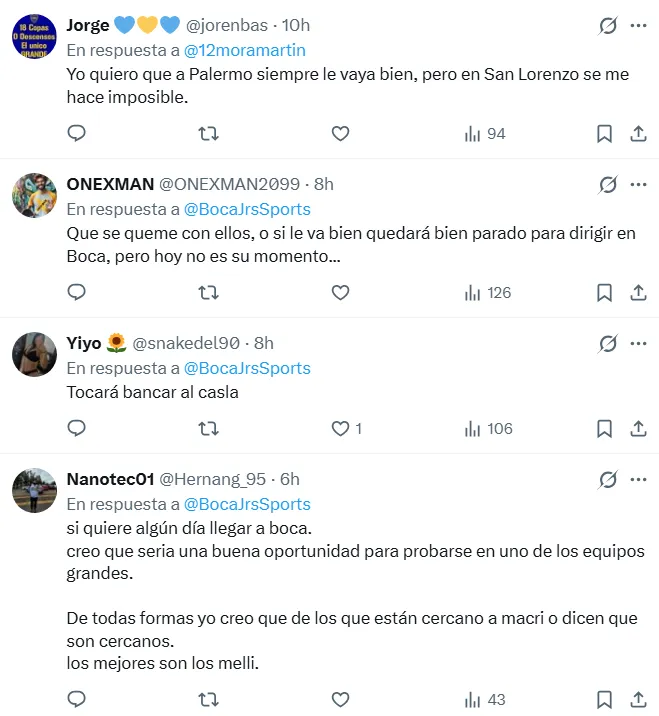
Task: Like Yiyo's tweet with 1 like
Action: pyautogui.click(x=340, y=428)
